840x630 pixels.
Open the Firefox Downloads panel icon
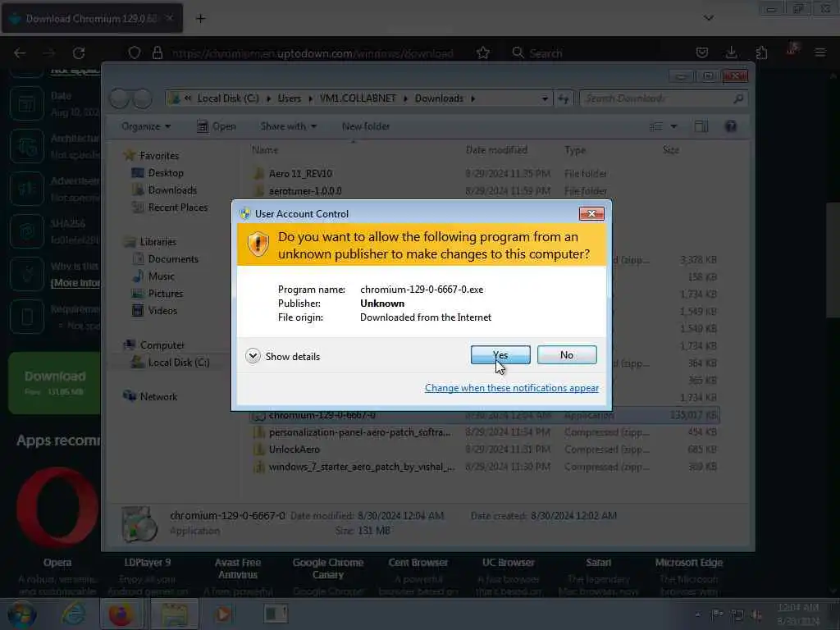tap(731, 52)
